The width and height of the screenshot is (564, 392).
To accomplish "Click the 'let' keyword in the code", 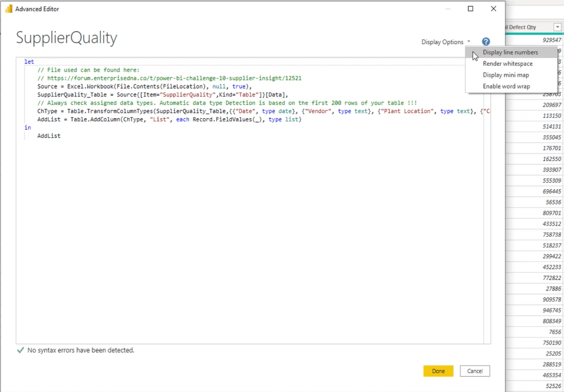I will click(29, 62).
